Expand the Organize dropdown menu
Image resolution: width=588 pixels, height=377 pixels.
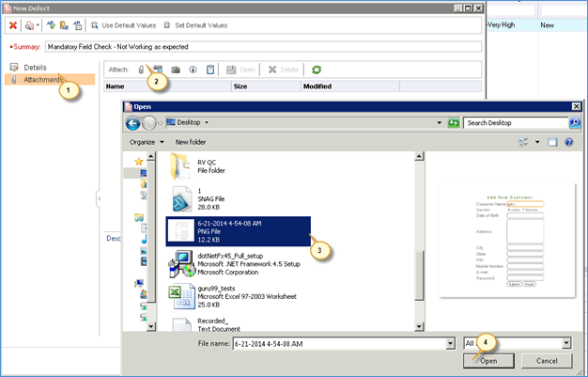click(x=144, y=142)
